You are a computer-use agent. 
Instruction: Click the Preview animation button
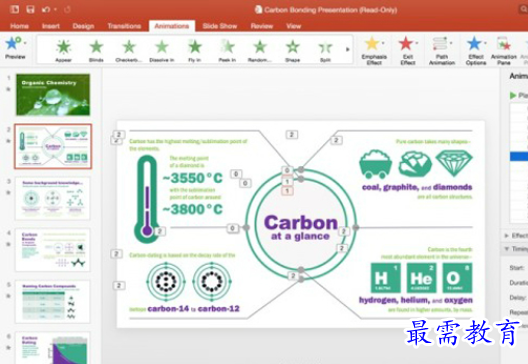pos(15,48)
